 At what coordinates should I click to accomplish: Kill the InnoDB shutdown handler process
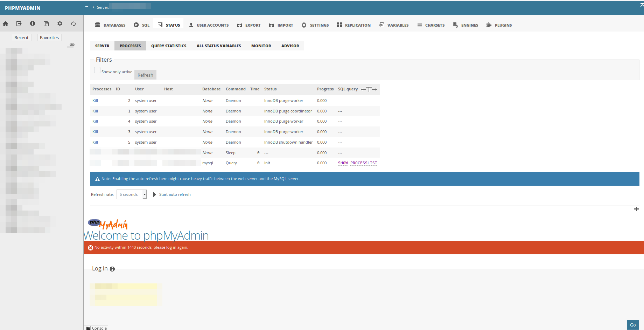click(x=95, y=142)
